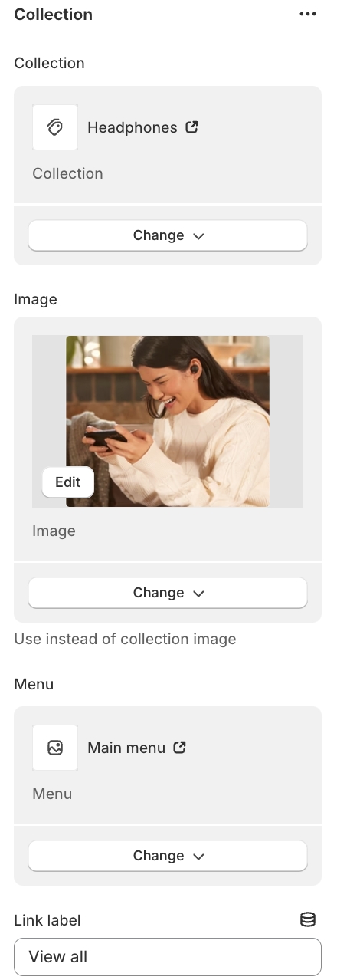
Task: Click the menu icon tile beside Main menu
Action: pos(55,748)
